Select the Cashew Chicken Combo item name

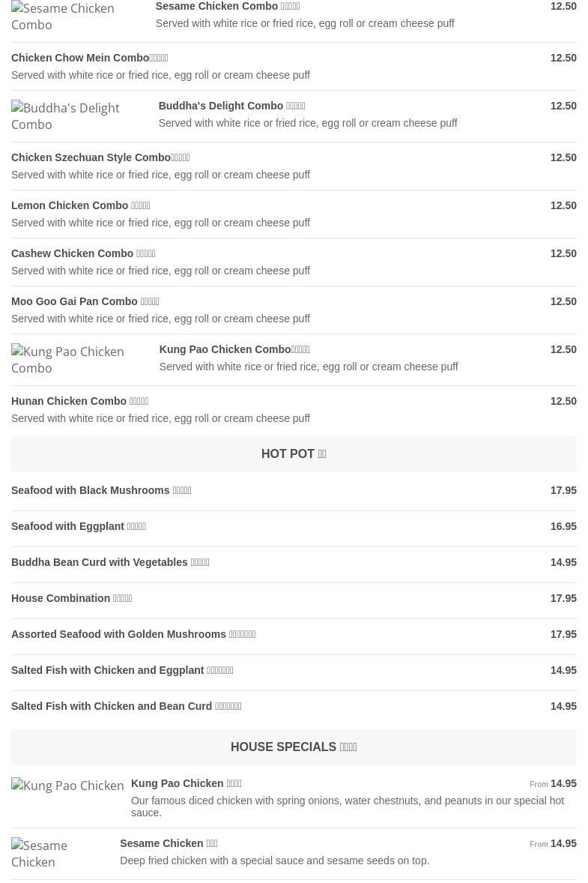click(83, 253)
